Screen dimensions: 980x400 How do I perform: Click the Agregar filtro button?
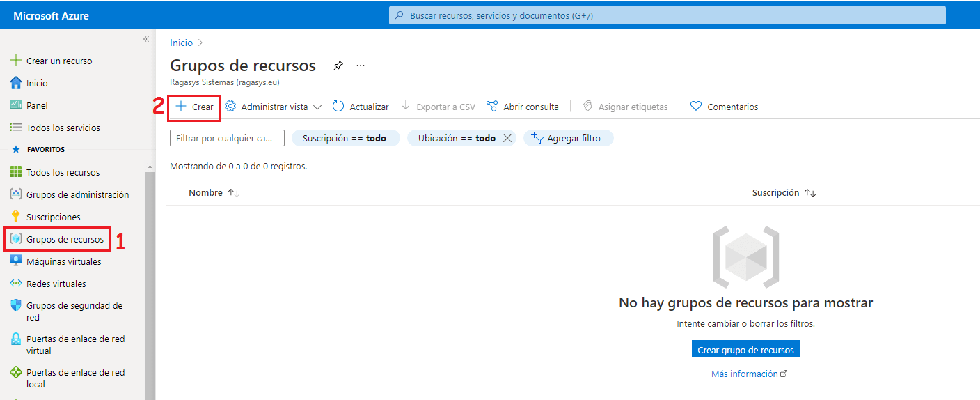click(568, 138)
